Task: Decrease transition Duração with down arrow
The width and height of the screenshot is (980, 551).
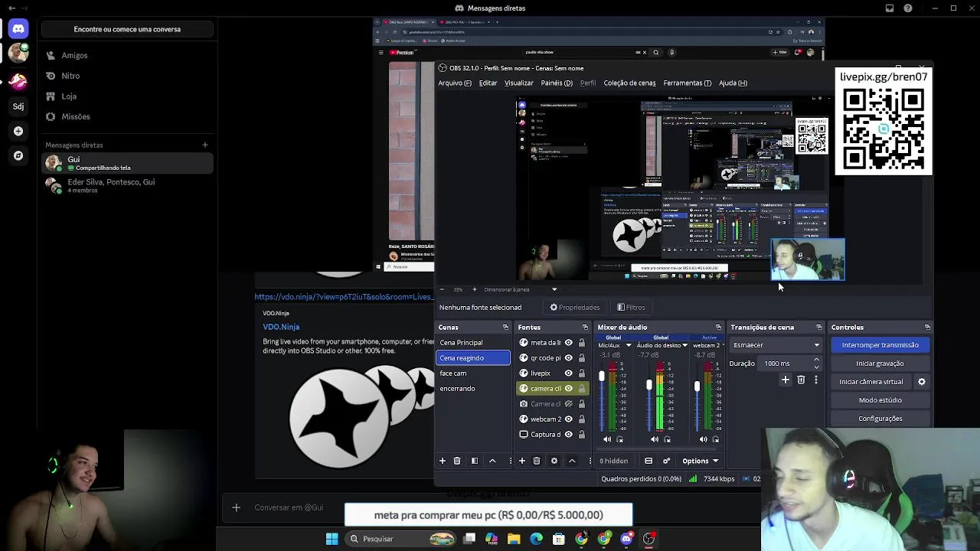Action: click(x=816, y=367)
